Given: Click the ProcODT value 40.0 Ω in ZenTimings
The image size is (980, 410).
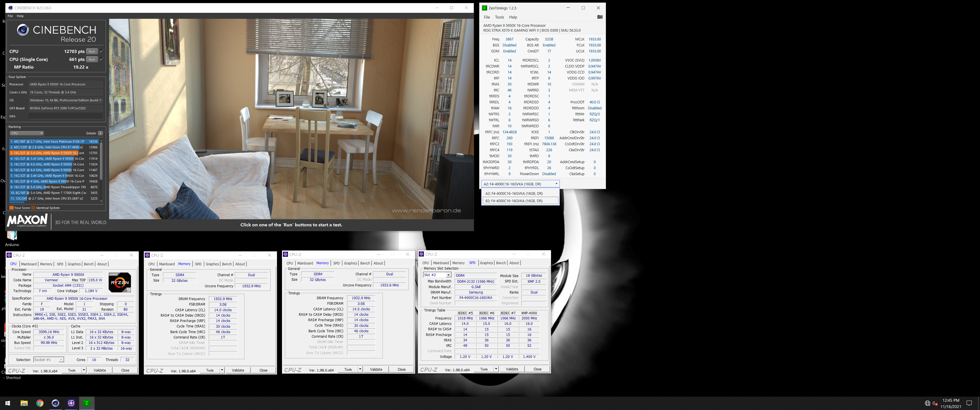Looking at the screenshot, I should point(594,102).
